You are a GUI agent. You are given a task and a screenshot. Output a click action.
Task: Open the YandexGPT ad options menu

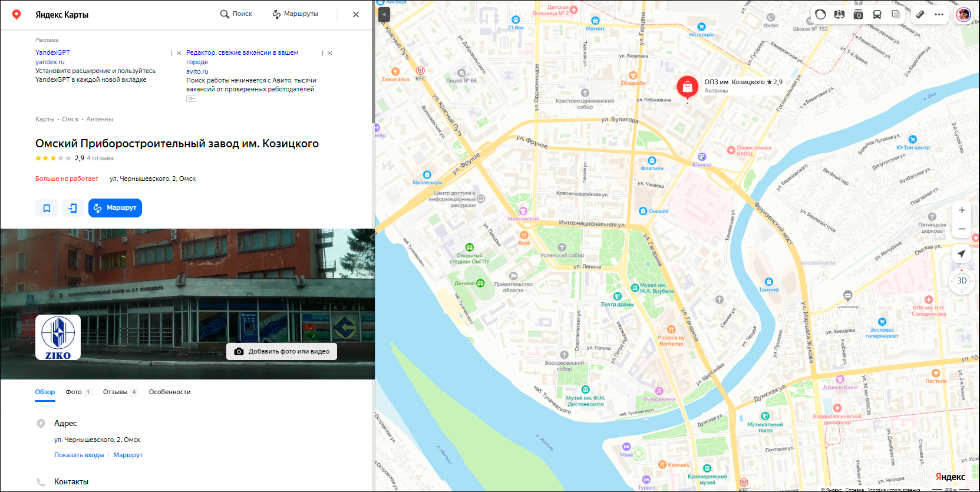(171, 53)
